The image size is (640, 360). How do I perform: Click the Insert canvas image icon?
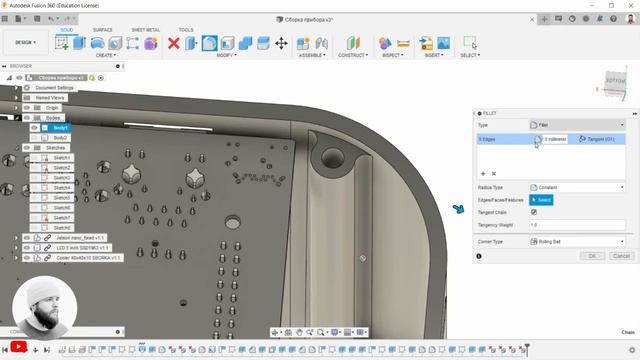tap(443, 43)
